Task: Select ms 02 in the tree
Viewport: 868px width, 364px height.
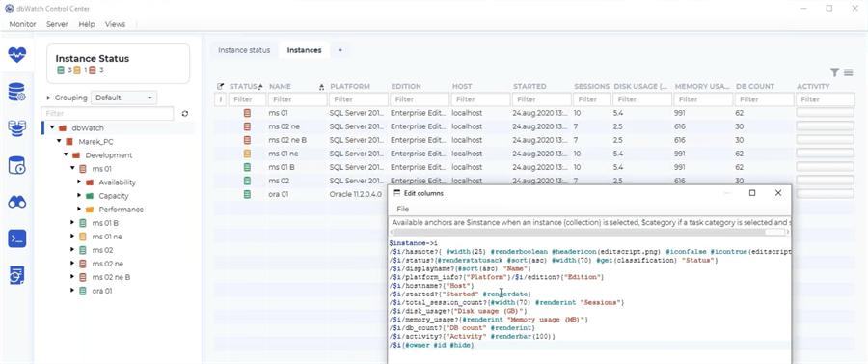Action: 102,250
